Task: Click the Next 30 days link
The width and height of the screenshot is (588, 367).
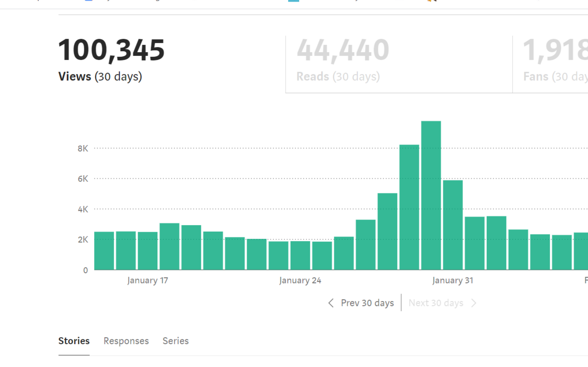Action: [x=436, y=303]
